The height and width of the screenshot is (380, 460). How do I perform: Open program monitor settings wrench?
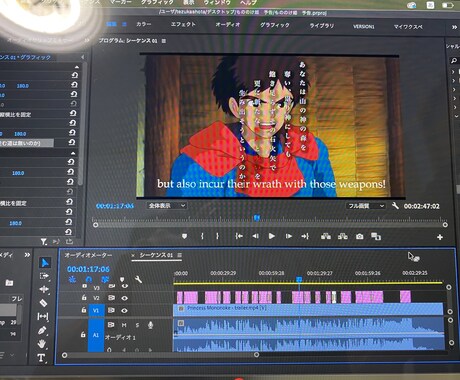tap(395, 206)
